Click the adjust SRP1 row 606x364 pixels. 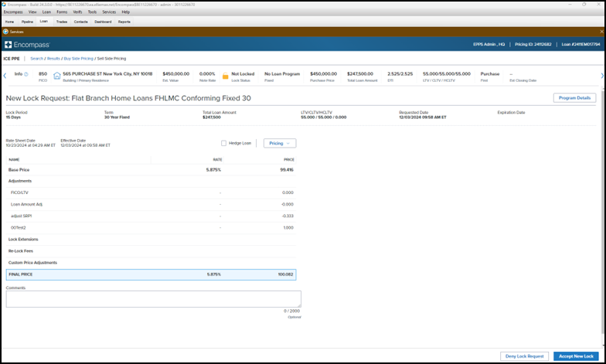pyautogui.click(x=151, y=216)
